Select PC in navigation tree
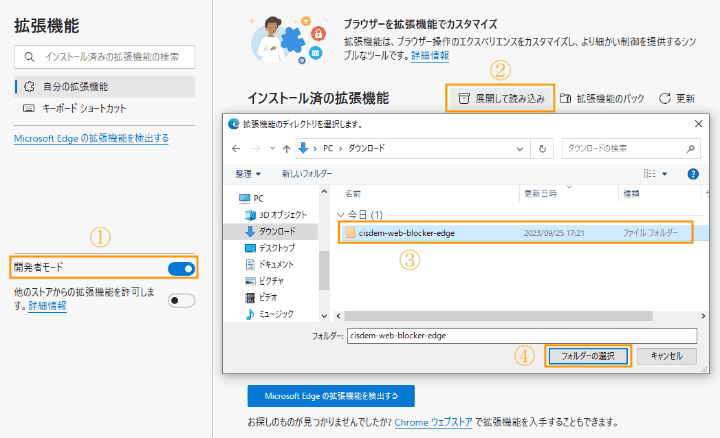720x438 pixels. pos(252,198)
